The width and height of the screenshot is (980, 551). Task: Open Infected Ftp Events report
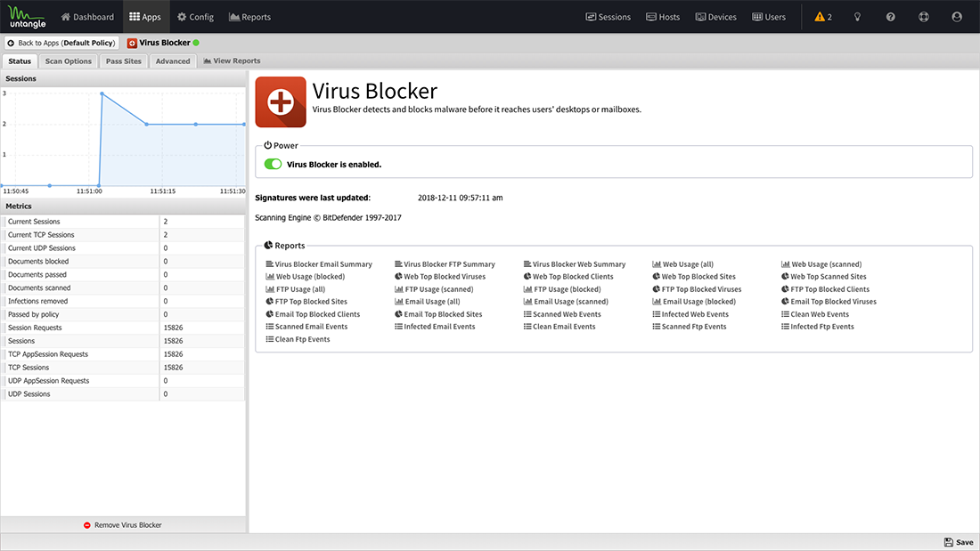pyautogui.click(x=818, y=327)
